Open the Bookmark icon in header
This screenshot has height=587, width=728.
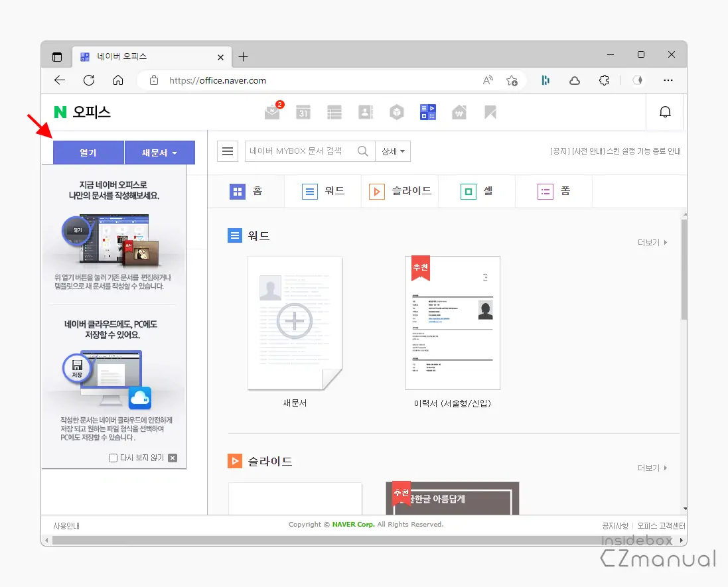tap(490, 112)
